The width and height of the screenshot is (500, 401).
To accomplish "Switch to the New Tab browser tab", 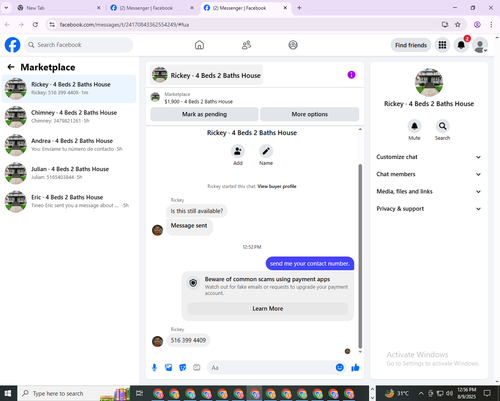I will tap(59, 8).
